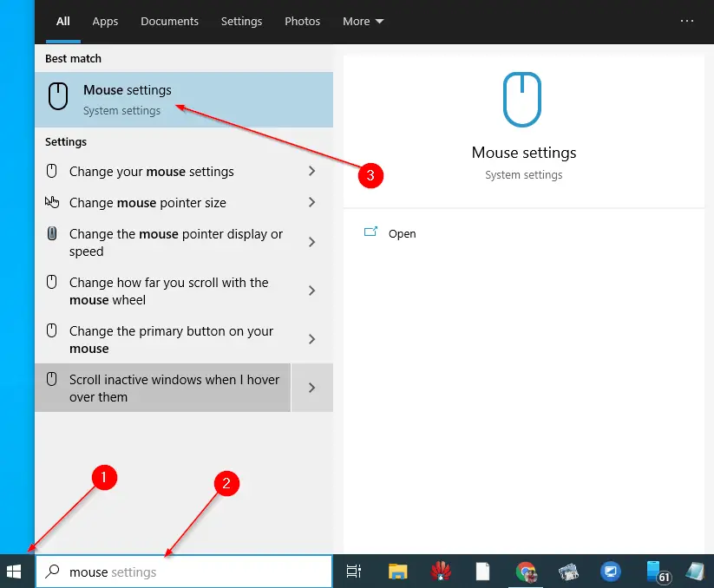Launch the Huawei app in taskbar

(441, 572)
